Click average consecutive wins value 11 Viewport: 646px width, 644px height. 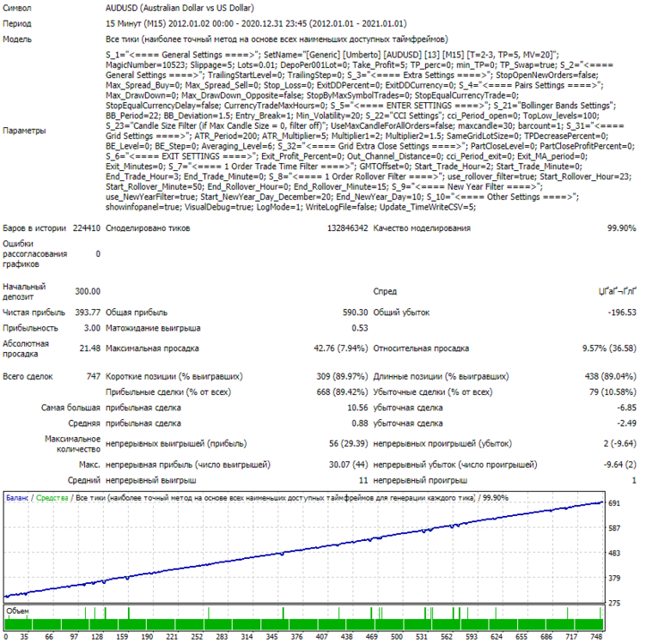coord(363,480)
